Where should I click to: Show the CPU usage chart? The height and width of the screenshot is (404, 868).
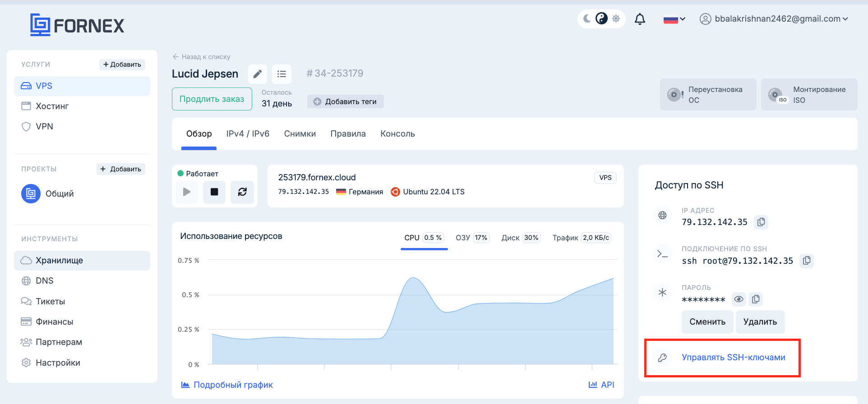(x=424, y=238)
